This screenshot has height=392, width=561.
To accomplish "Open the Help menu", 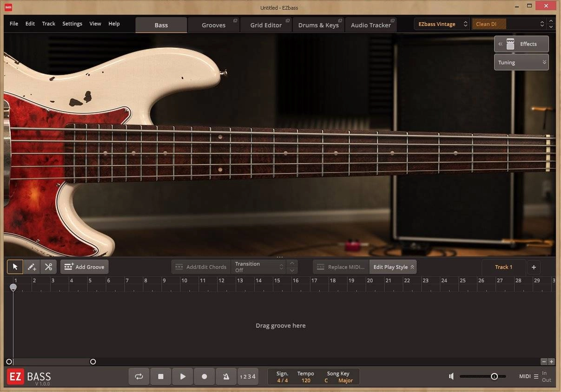I will pos(114,24).
